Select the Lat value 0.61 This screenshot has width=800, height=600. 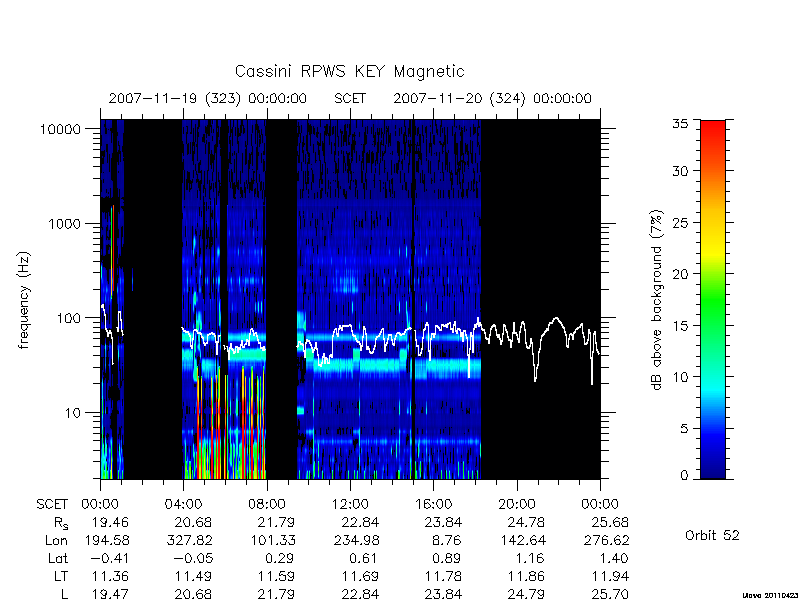point(364,558)
